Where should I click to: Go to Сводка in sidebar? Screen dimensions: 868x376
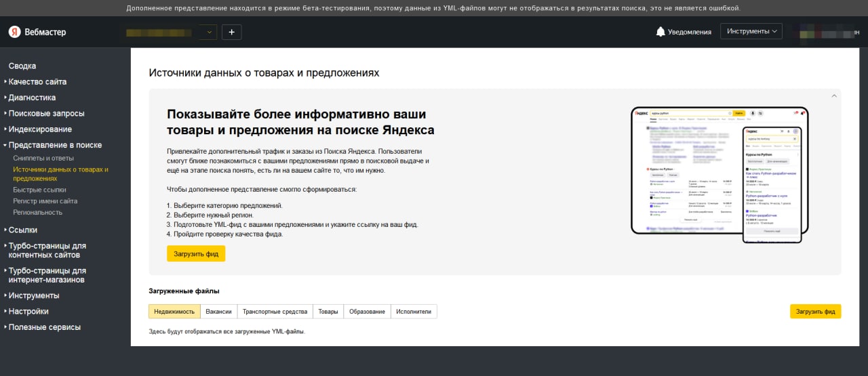click(22, 66)
